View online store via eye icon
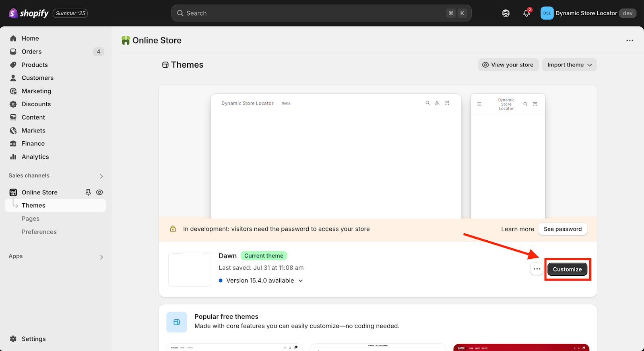Viewport: 644px width, 351px height. tap(99, 192)
